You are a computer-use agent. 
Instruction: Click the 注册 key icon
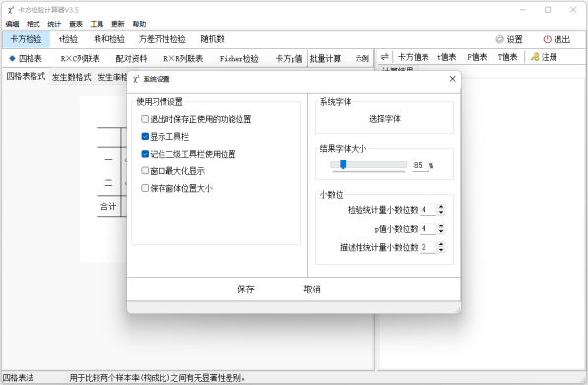(535, 57)
